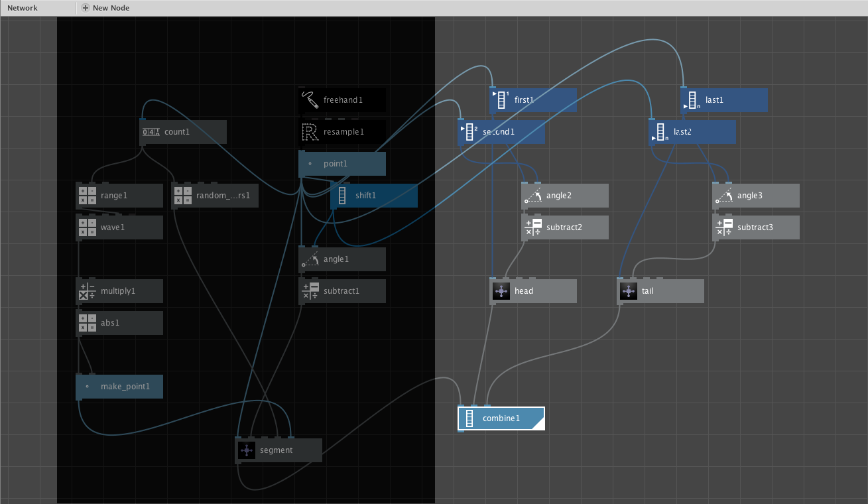Click the head node icon
Image resolution: width=868 pixels, height=504 pixels.
[501, 291]
